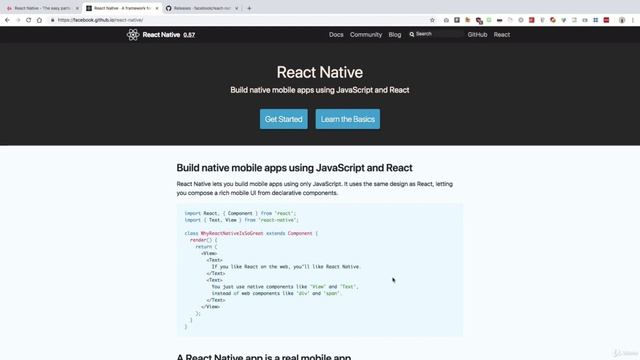The image size is (640, 360).
Task: Click the React Native atom logo
Action: 133,35
